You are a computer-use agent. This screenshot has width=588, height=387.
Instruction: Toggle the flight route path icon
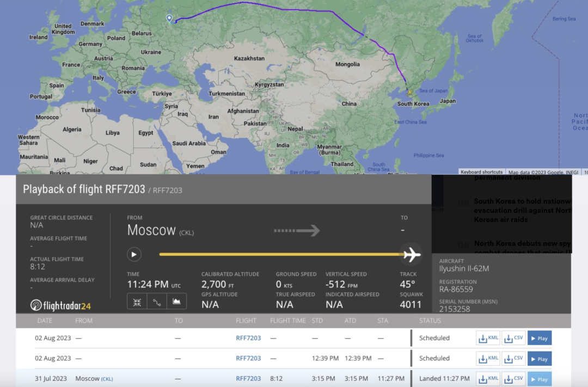coord(157,302)
